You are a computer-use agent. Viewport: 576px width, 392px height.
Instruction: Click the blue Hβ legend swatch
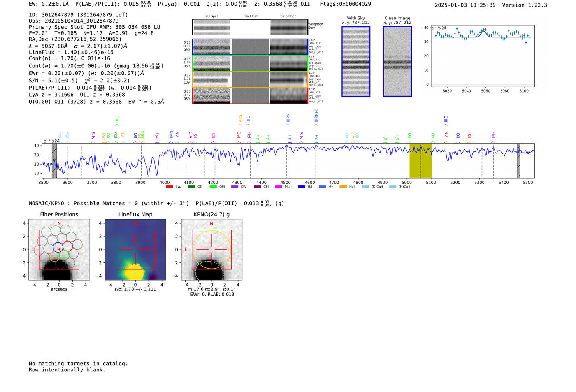point(302,187)
